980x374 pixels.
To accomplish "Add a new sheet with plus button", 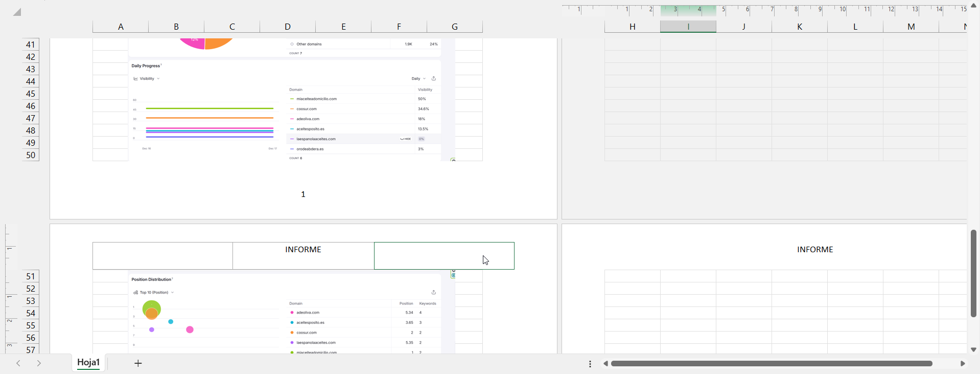I will coord(138,363).
